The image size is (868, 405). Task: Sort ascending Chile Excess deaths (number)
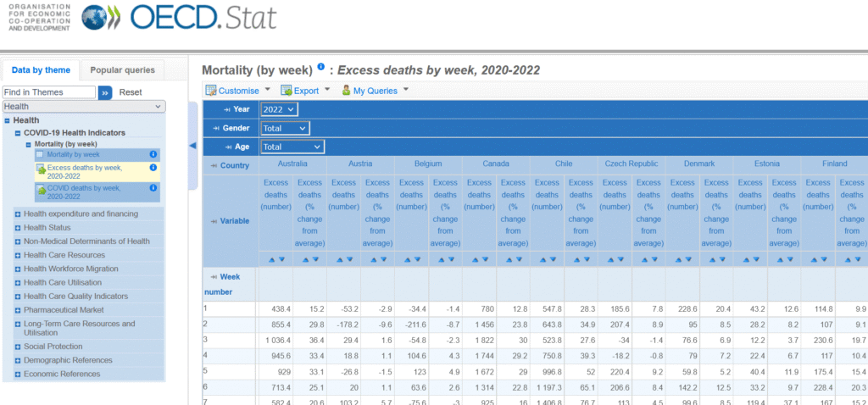coord(543,259)
